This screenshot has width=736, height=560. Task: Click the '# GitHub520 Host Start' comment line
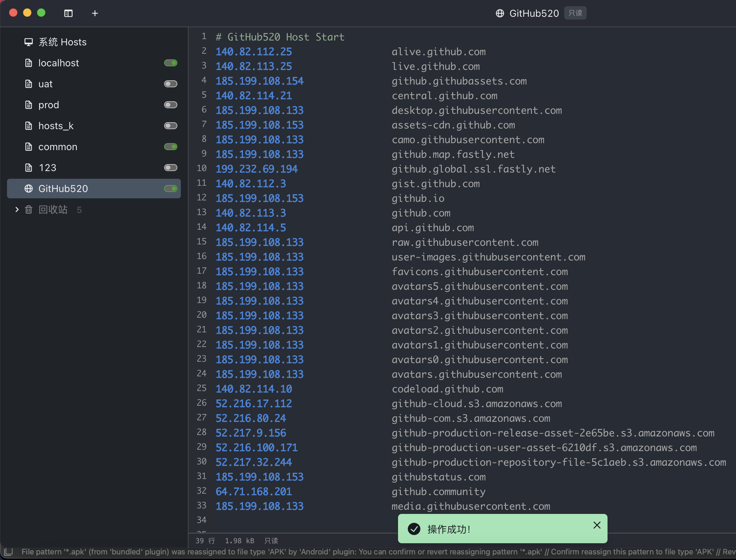[x=280, y=37]
